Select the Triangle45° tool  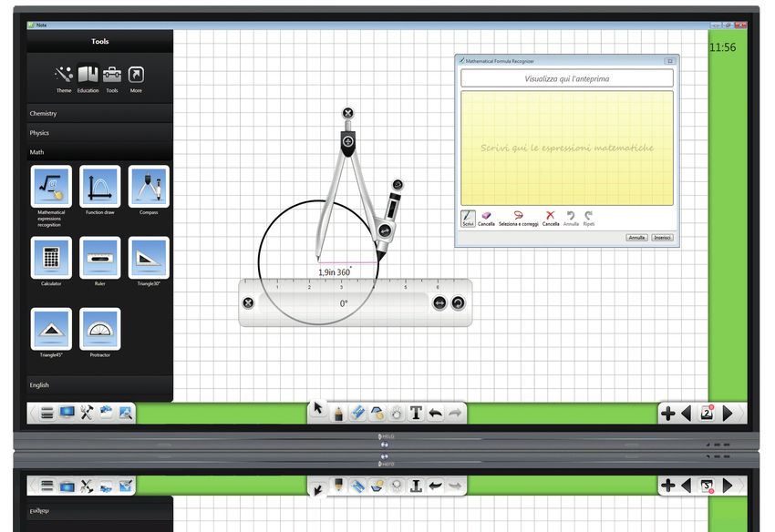click(x=51, y=329)
